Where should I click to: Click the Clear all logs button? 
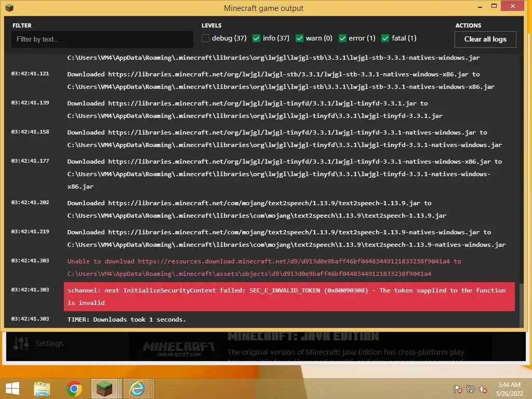(485, 39)
